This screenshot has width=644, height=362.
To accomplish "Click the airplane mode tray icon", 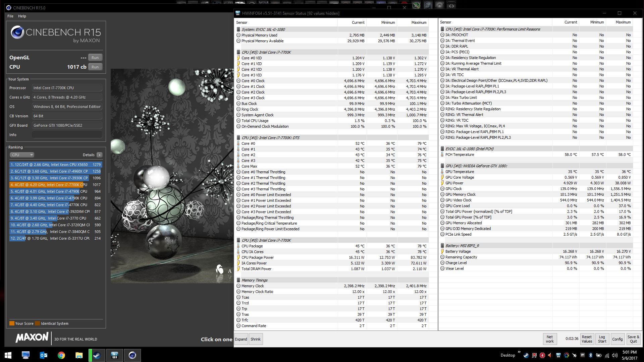I will click(x=575, y=355).
